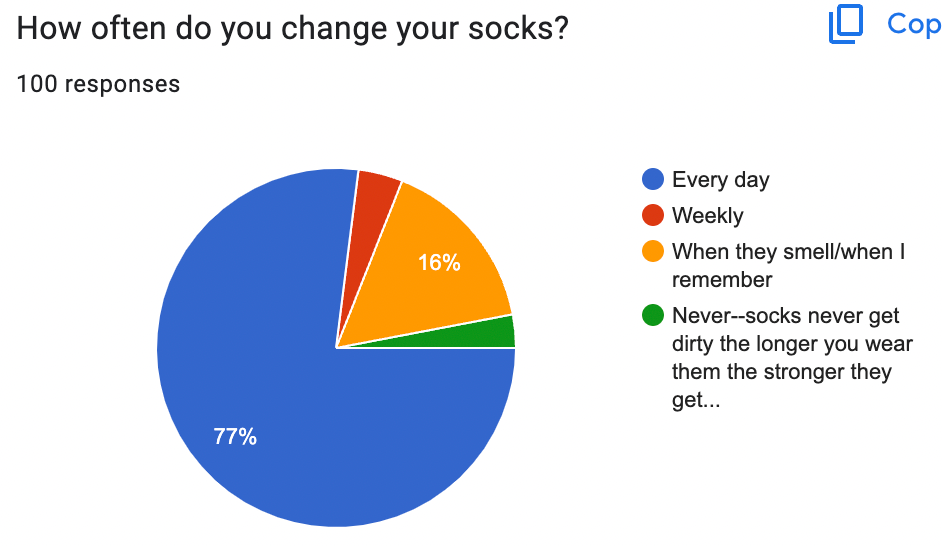Click the truncated get... legend text
Viewport: 942px width, 546px height.
point(696,401)
